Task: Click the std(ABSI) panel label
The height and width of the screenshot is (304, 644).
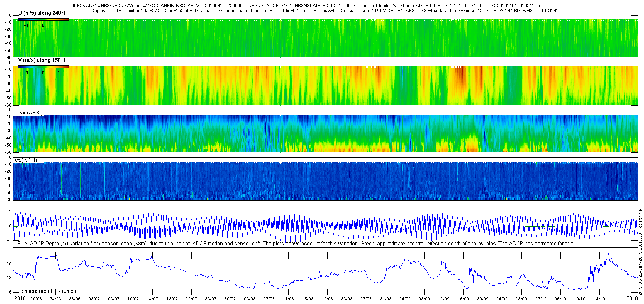Action: click(25, 160)
